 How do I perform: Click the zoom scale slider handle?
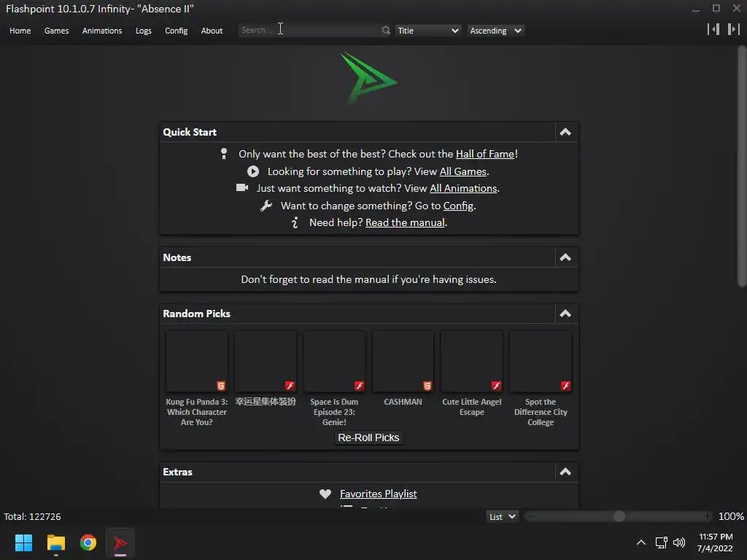pyautogui.click(x=619, y=516)
